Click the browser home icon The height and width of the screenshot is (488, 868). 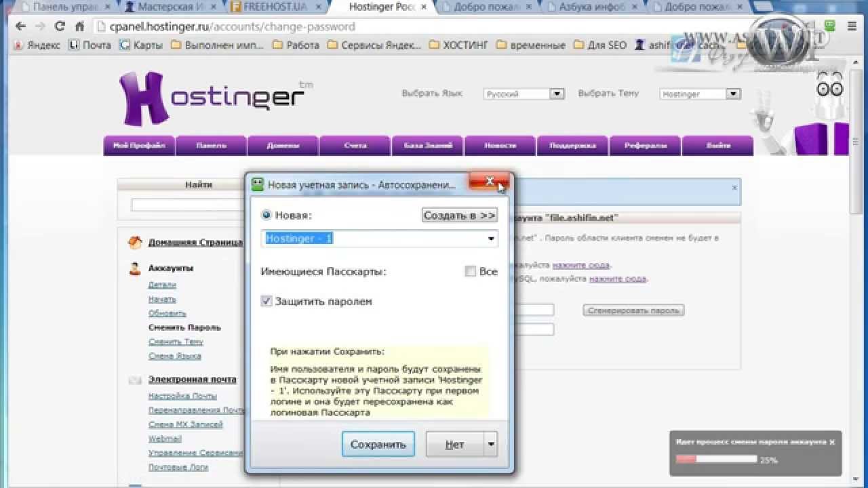tap(79, 27)
